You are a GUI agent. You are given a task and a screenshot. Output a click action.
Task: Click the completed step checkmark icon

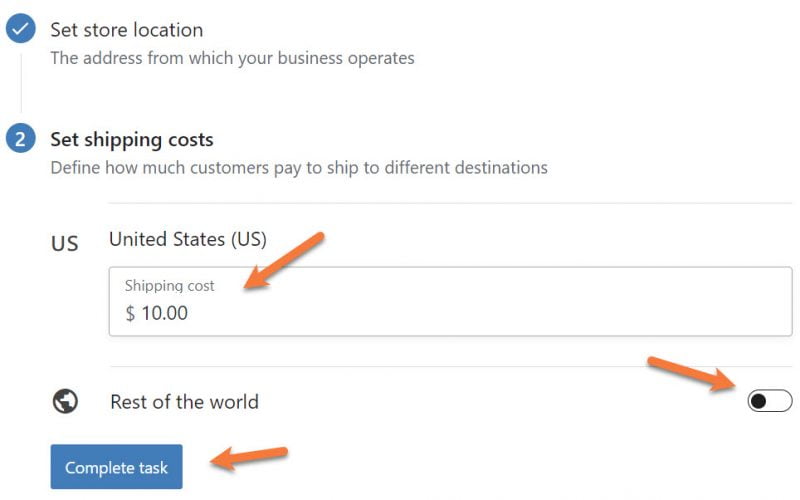[x=20, y=30]
